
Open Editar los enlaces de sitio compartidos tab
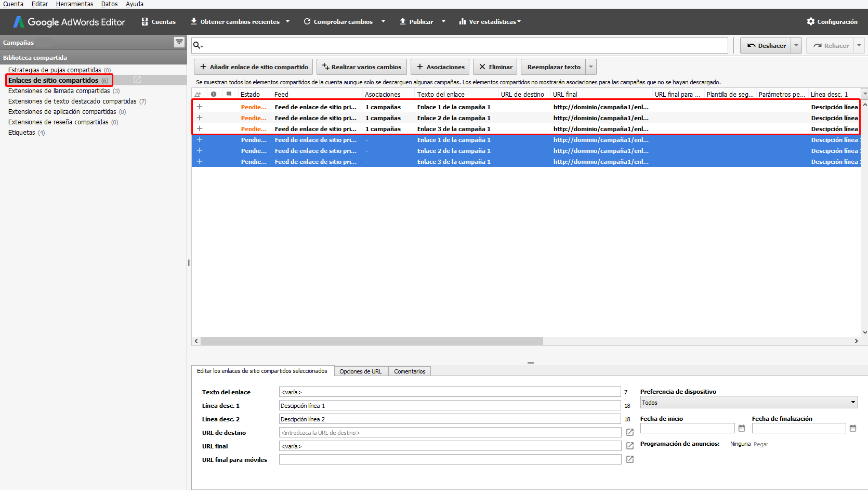coord(262,371)
